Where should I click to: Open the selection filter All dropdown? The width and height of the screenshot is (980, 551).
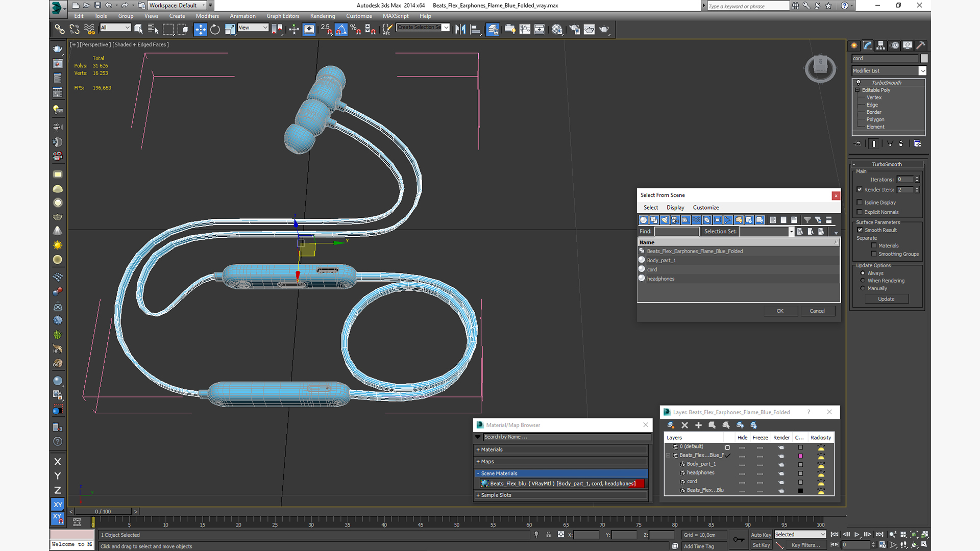coord(115,28)
